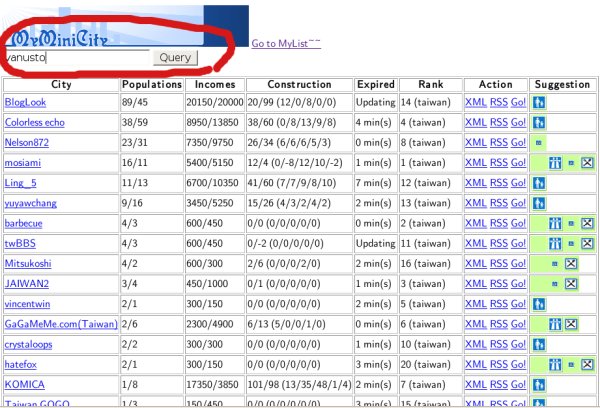Click the highway icon in barbecue row
This screenshot has width=600, height=408.
coord(555,224)
